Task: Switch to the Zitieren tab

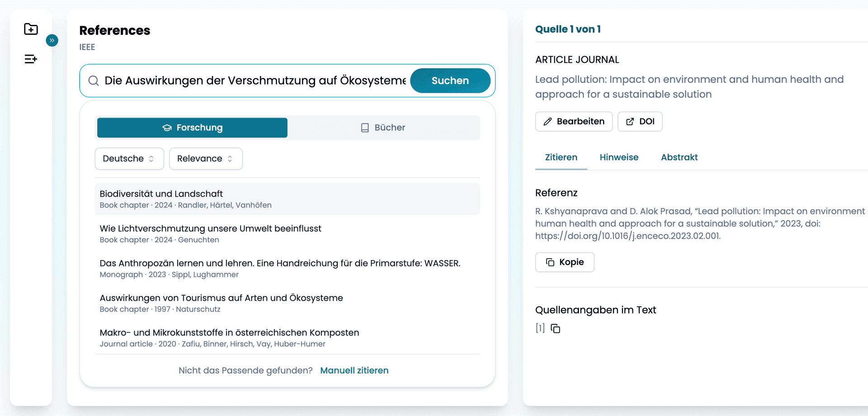Action: 561,157
